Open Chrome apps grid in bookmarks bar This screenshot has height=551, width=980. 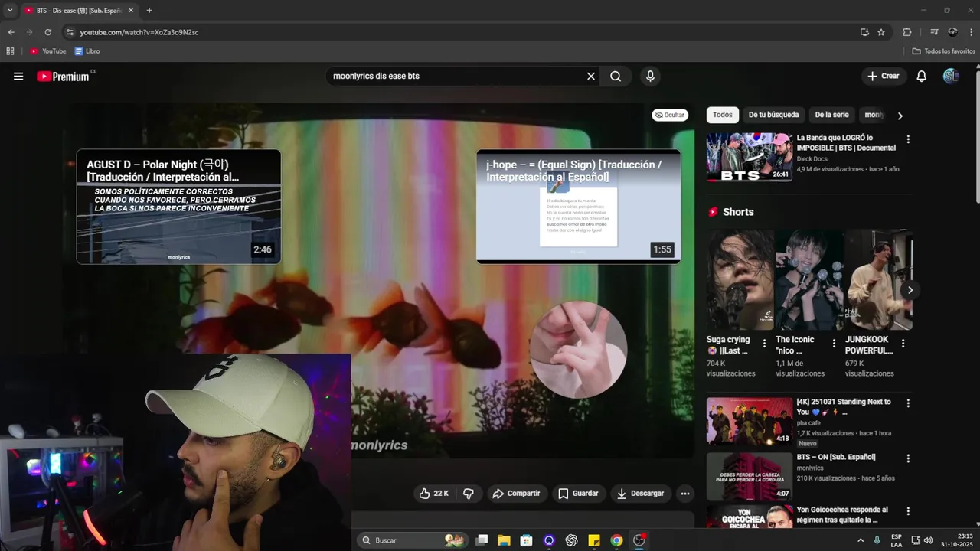(x=10, y=51)
